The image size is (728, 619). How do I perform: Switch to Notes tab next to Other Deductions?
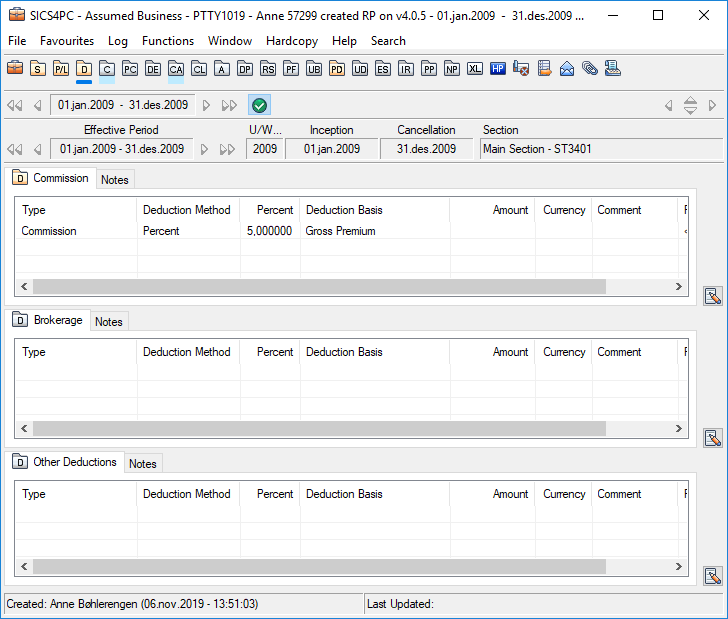[143, 464]
